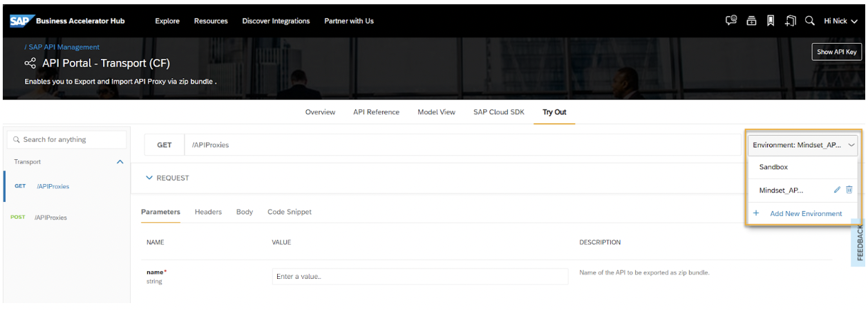Click the /APIProxies path in request bar
The image size is (868, 310).
[x=210, y=145]
